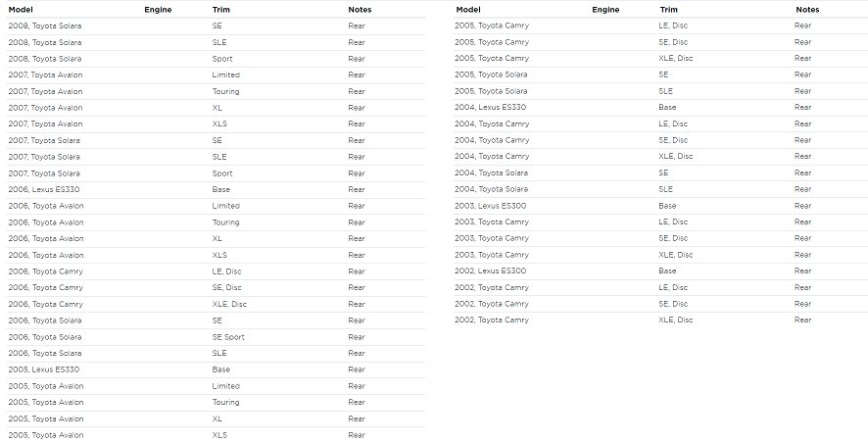The image size is (868, 443).
Task: Click the Notes header in the second table
Action: click(x=807, y=9)
